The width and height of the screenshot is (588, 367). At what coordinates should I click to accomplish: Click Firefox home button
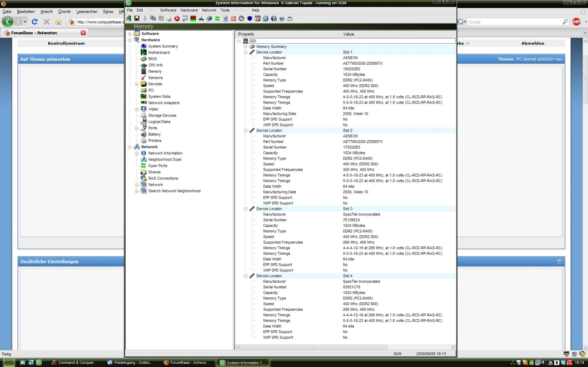click(58, 22)
